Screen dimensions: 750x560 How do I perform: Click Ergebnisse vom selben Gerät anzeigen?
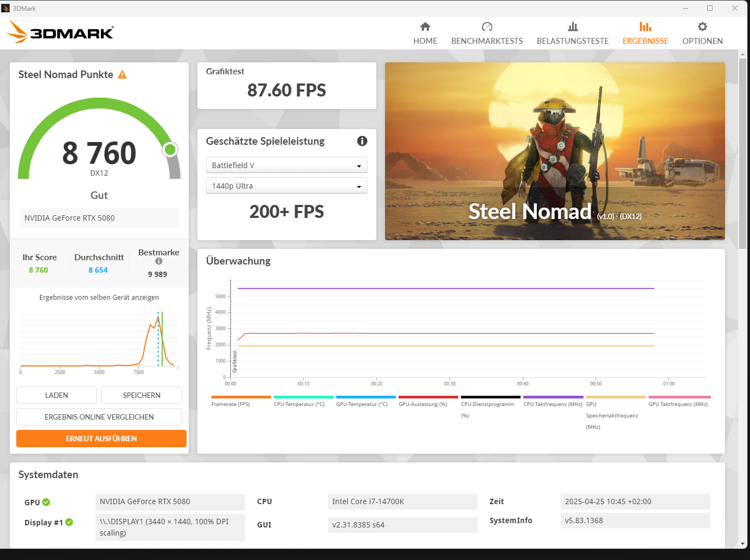99,298
